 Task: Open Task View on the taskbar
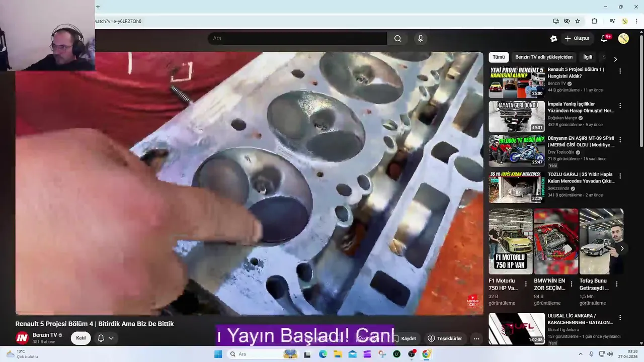pos(307,354)
